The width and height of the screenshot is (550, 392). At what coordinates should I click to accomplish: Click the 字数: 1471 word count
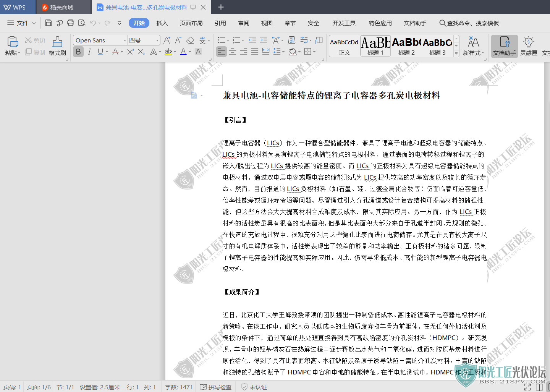[x=179, y=387]
